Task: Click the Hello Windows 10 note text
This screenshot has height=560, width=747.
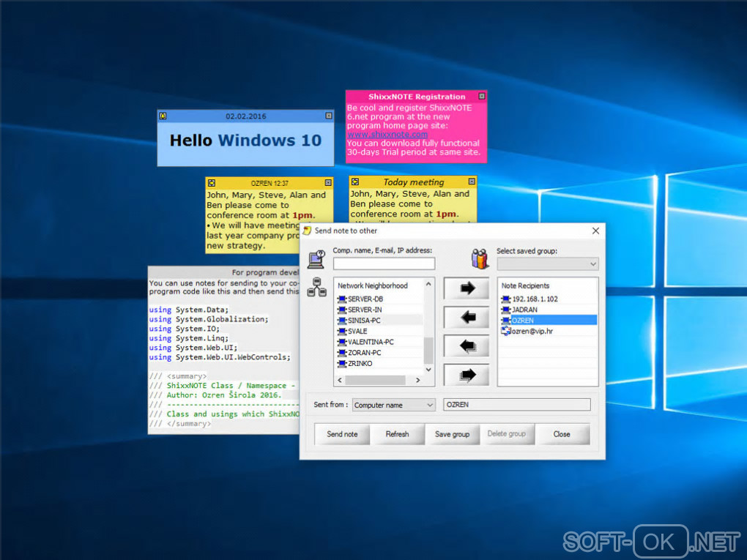Action: 245,141
